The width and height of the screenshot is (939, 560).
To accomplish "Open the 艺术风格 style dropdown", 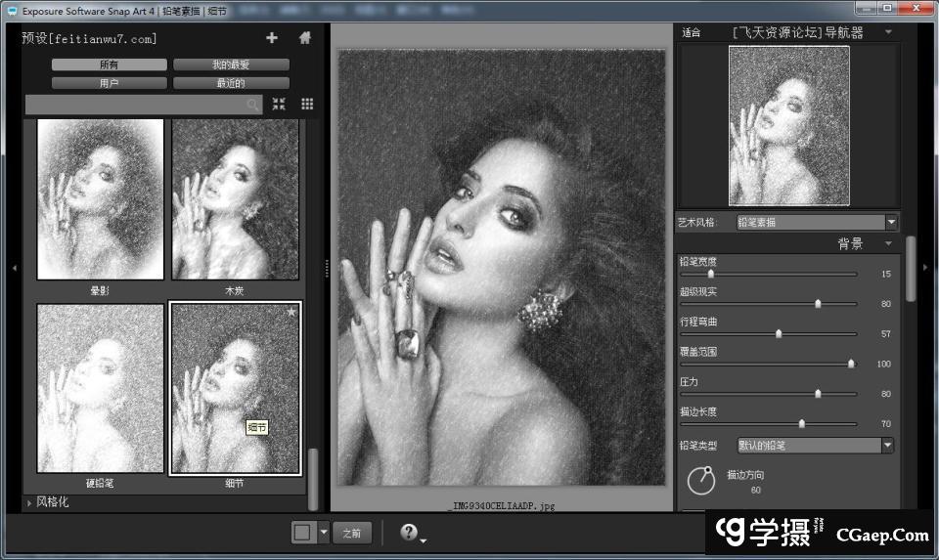I will point(890,223).
